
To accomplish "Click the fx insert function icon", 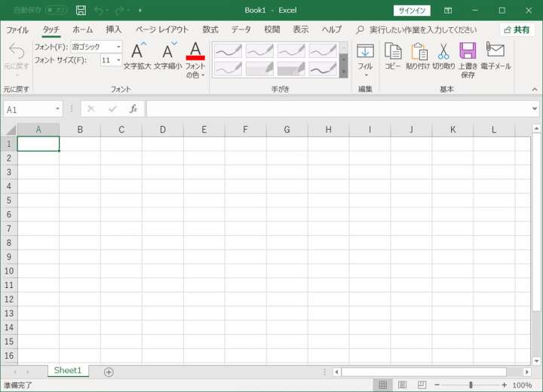I will [133, 109].
